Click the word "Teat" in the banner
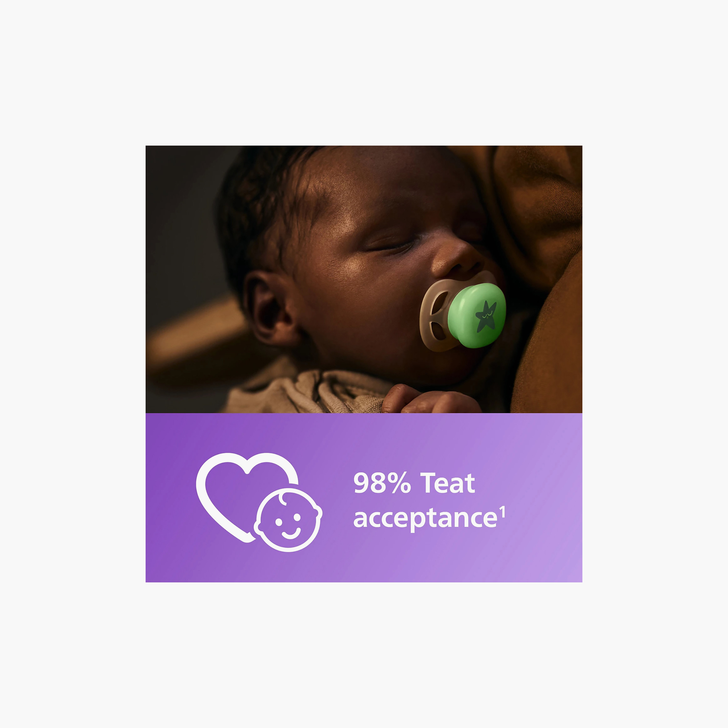 448,483
